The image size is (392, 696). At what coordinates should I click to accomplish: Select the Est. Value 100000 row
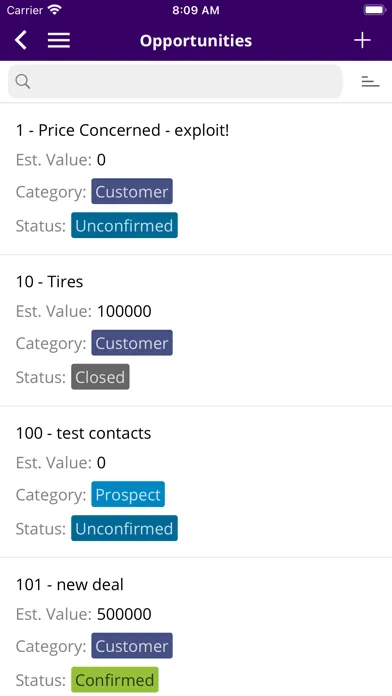tap(84, 311)
